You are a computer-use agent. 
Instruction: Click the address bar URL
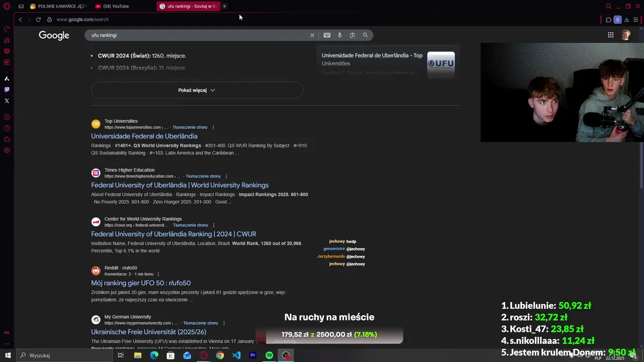(x=83, y=20)
